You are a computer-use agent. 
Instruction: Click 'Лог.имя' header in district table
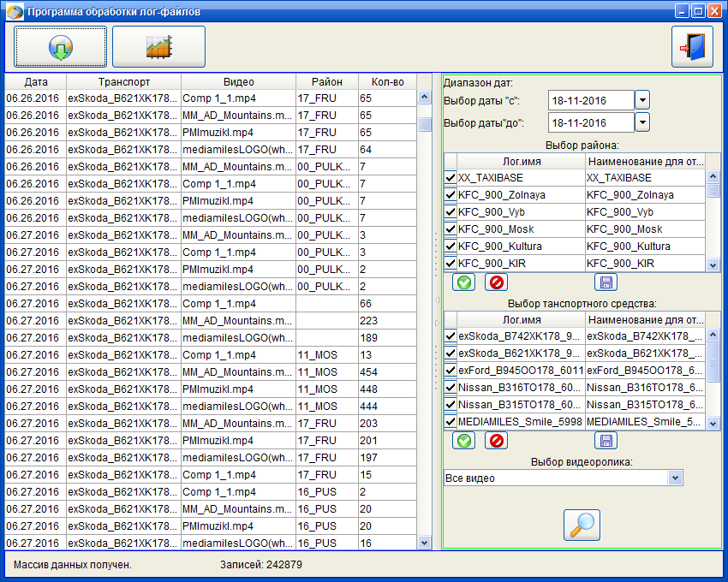[x=522, y=162]
